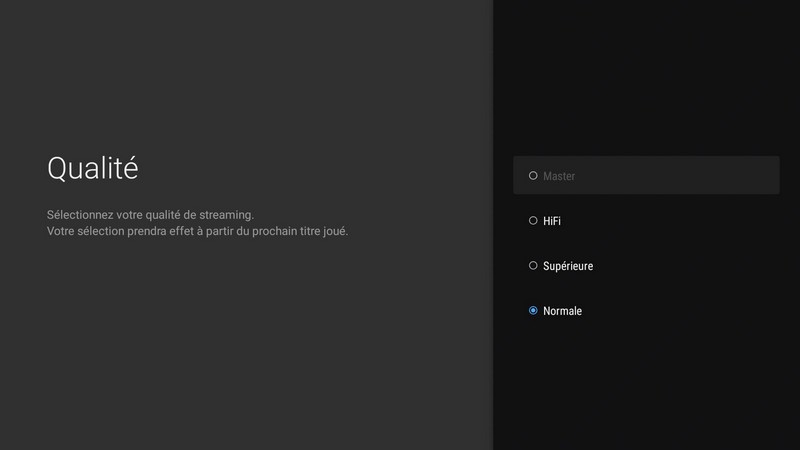Click the selected Normale radio button

click(x=533, y=311)
